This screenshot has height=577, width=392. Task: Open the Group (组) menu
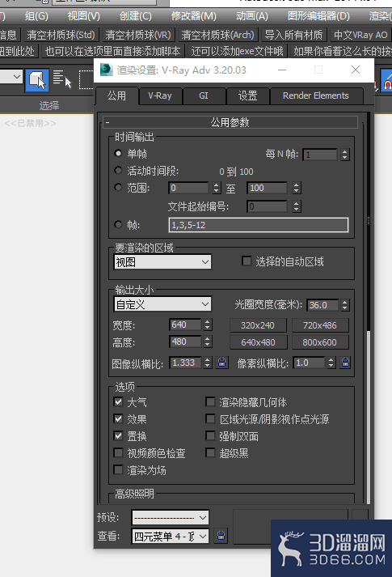pyautogui.click(x=36, y=16)
